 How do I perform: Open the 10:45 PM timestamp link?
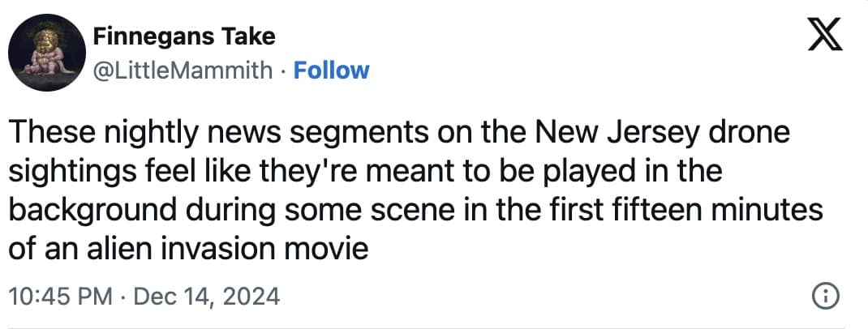click(x=60, y=297)
